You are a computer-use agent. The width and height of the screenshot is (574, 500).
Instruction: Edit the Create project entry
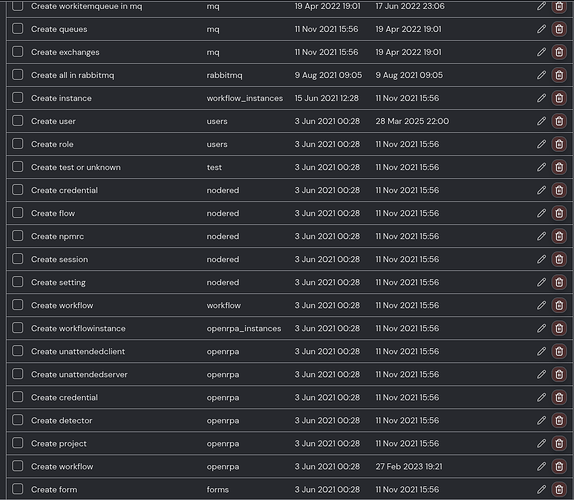pos(541,443)
